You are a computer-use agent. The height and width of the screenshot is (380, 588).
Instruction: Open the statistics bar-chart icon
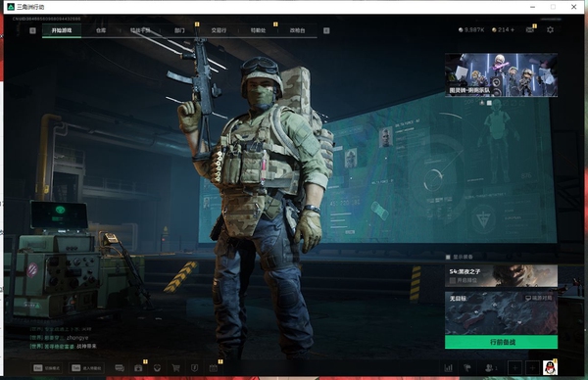(x=448, y=368)
